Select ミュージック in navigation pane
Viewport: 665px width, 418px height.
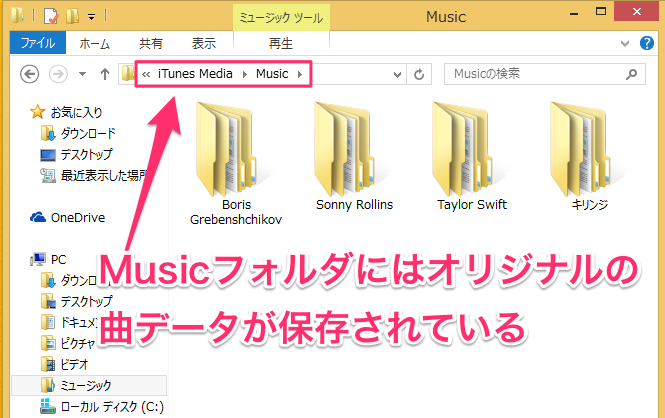[x=89, y=385]
